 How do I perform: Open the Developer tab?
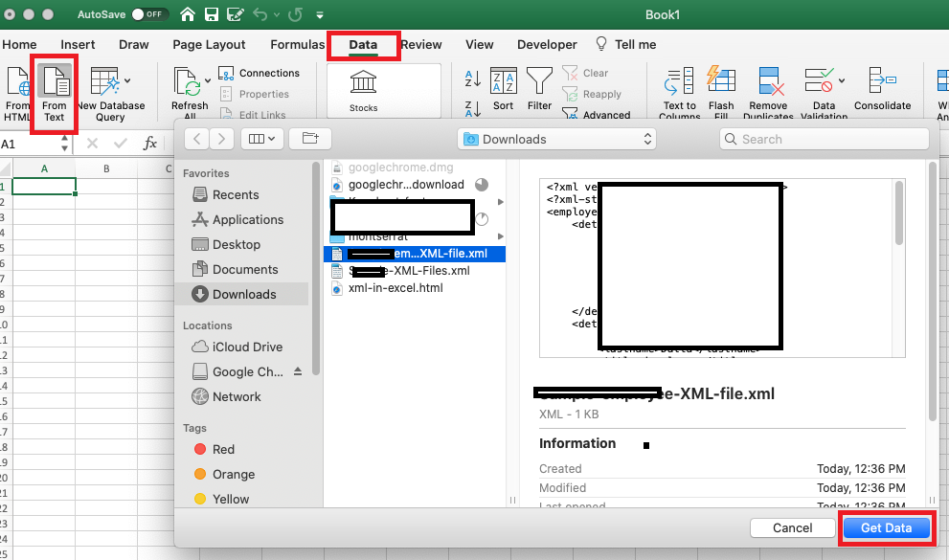(x=547, y=45)
